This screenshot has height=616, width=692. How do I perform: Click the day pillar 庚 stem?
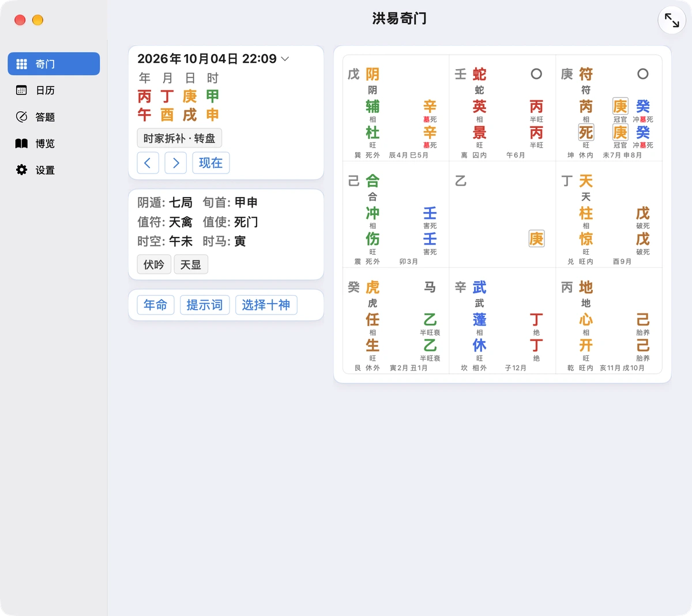pos(190,96)
